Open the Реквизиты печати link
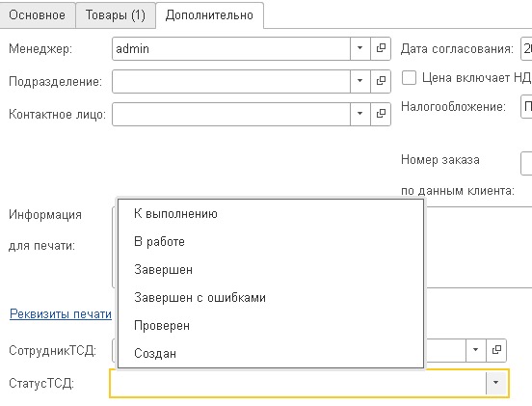The width and height of the screenshot is (532, 406). pyautogui.click(x=61, y=314)
